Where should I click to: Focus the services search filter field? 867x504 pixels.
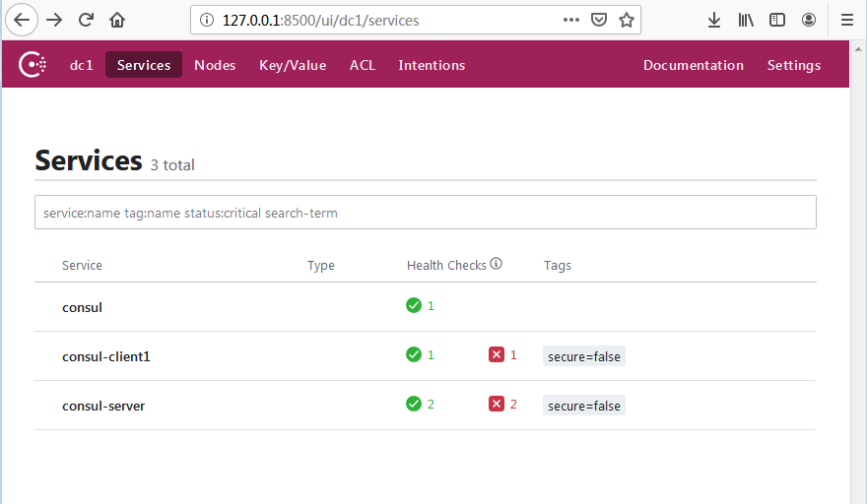[x=426, y=213]
